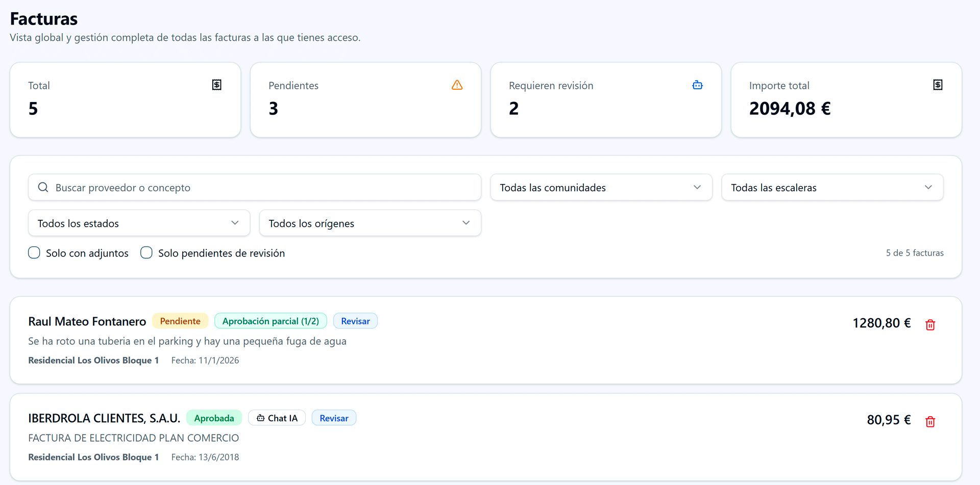Delete the IBERDROLA CLIENTES invoice

[x=930, y=421]
